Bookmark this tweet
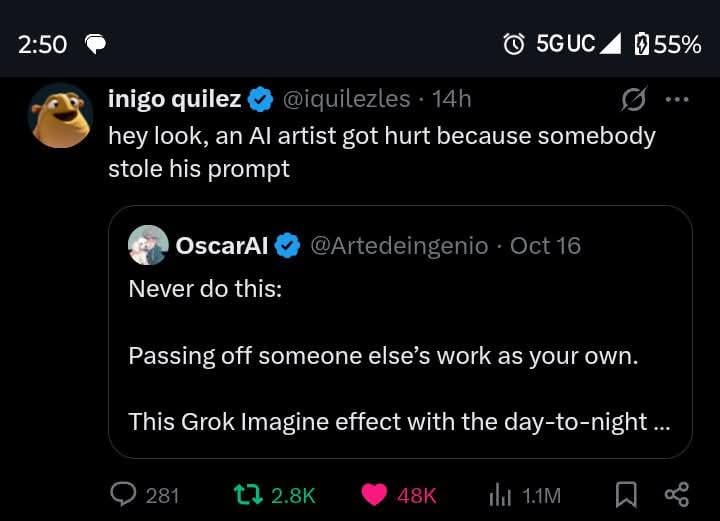The image size is (720, 521). click(x=626, y=494)
